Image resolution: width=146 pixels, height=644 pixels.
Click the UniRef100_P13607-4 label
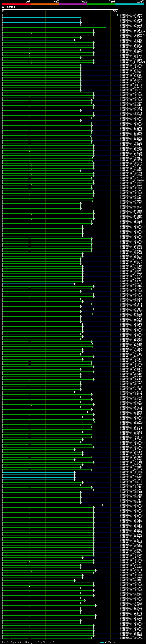pyautogui.click(x=132, y=180)
